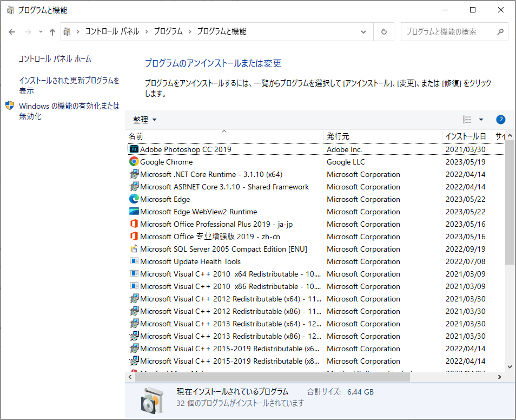The height and width of the screenshot is (420, 516).
Task: Click the プログラム breadcrumb item
Action: [168, 32]
